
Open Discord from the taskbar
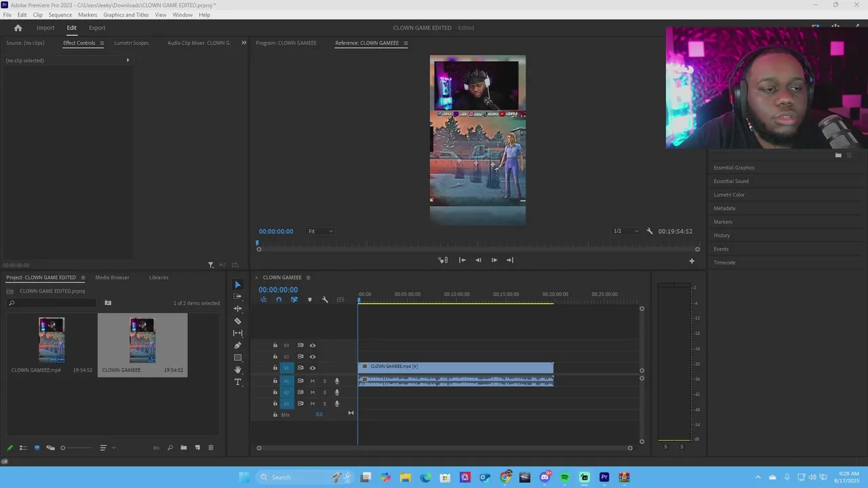coord(545,477)
